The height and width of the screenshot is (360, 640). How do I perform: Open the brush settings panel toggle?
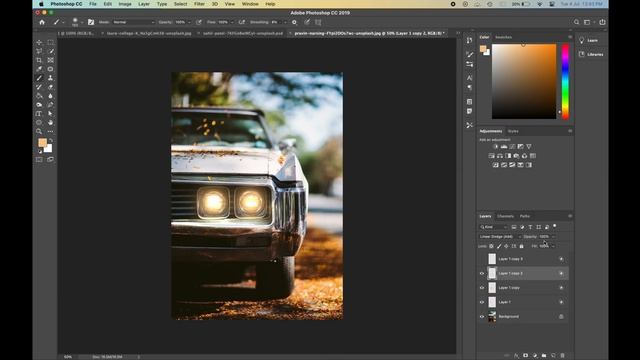click(91, 22)
